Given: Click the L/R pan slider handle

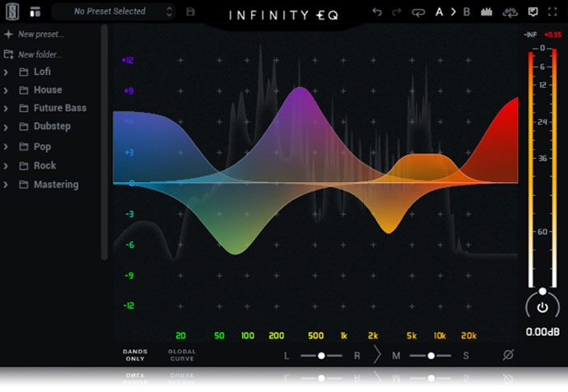Looking at the screenshot, I should 321,355.
